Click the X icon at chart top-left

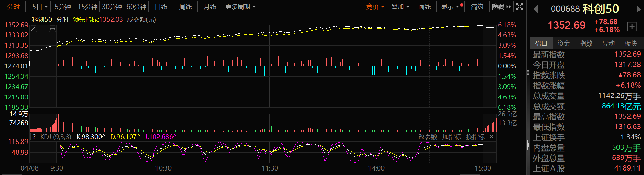coord(33,29)
